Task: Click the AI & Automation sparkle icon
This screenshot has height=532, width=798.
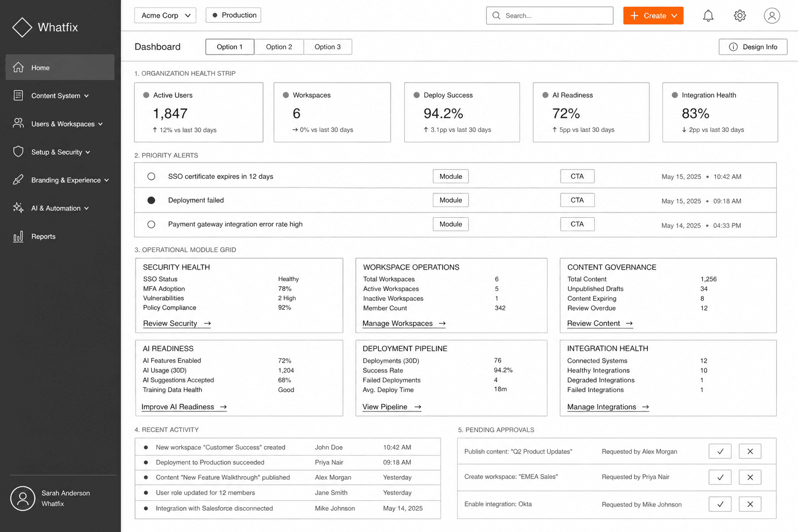Action: [x=18, y=207]
